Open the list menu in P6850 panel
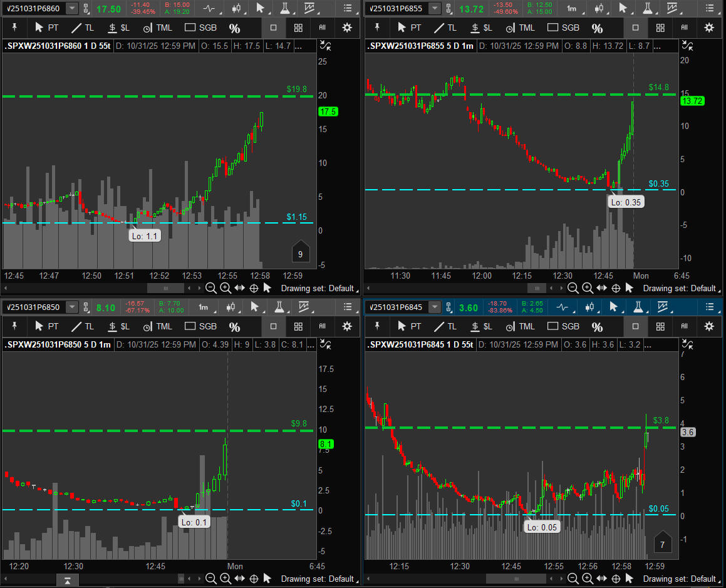The width and height of the screenshot is (726, 588). (x=347, y=307)
